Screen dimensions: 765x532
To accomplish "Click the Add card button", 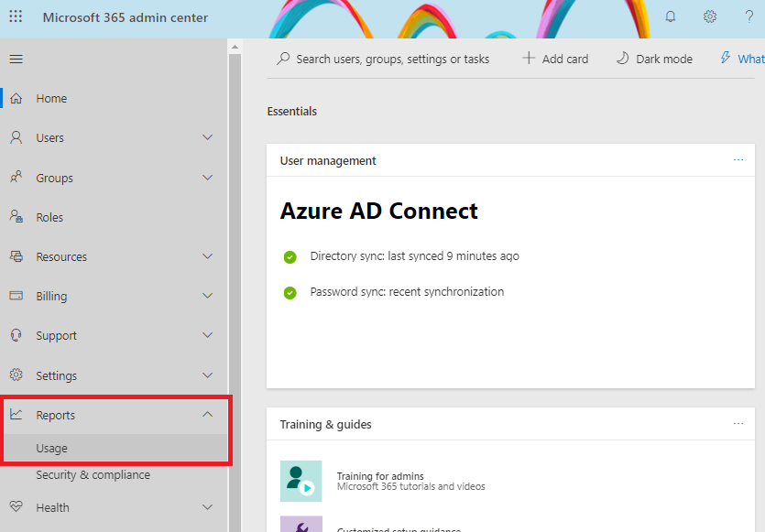I will click(x=554, y=58).
